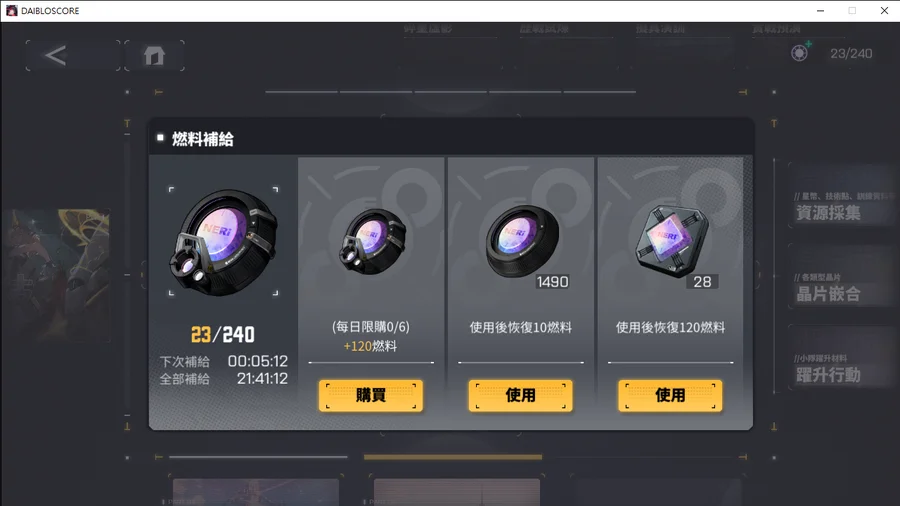900x506 pixels.
Task: Select the large fuel canister icon
Action: [223, 242]
